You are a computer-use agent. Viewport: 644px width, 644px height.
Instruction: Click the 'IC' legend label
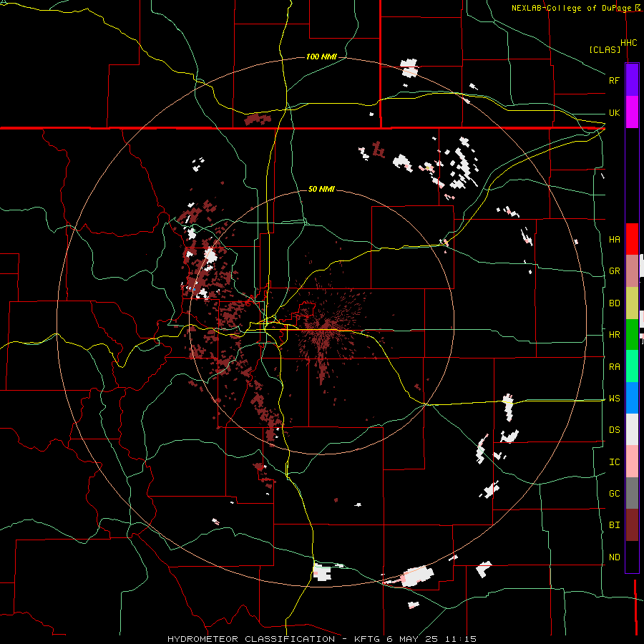614,462
